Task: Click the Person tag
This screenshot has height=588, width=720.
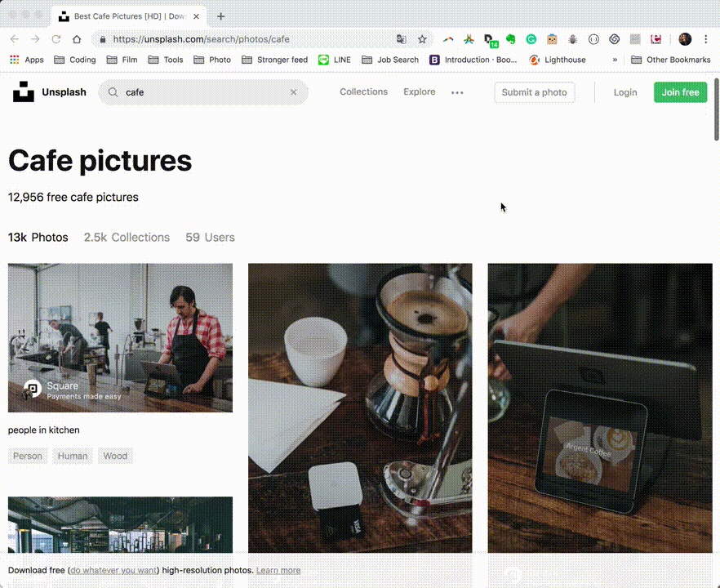Action: (28, 456)
